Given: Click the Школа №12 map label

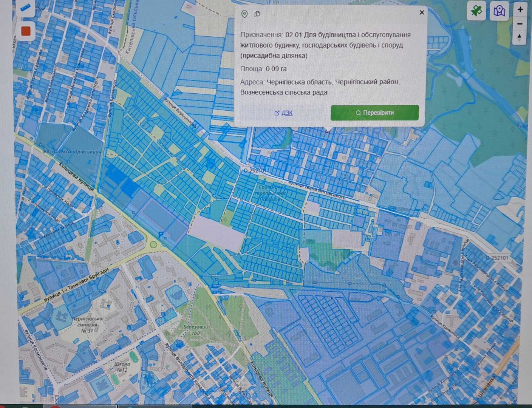Looking at the screenshot, I should (x=122, y=367).
